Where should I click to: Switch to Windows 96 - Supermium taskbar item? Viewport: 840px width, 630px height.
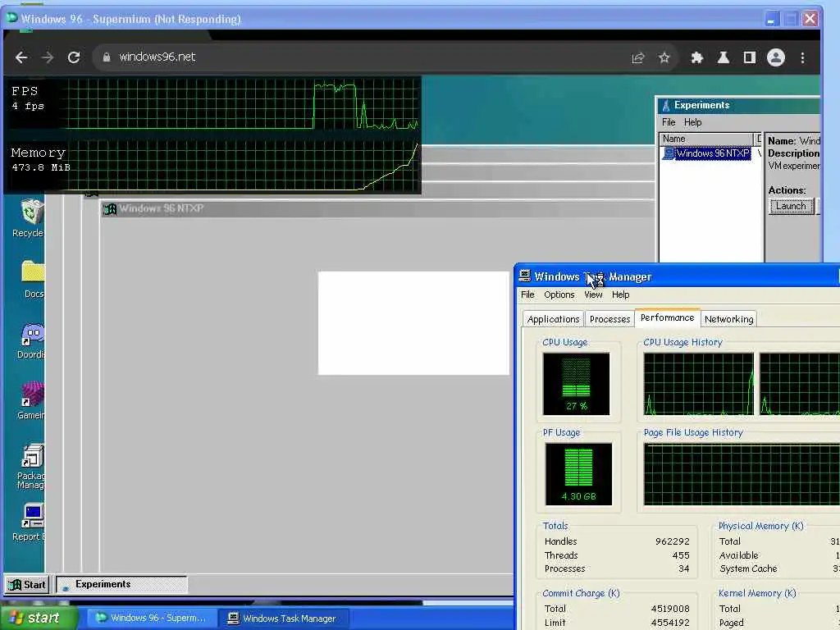(x=152, y=619)
